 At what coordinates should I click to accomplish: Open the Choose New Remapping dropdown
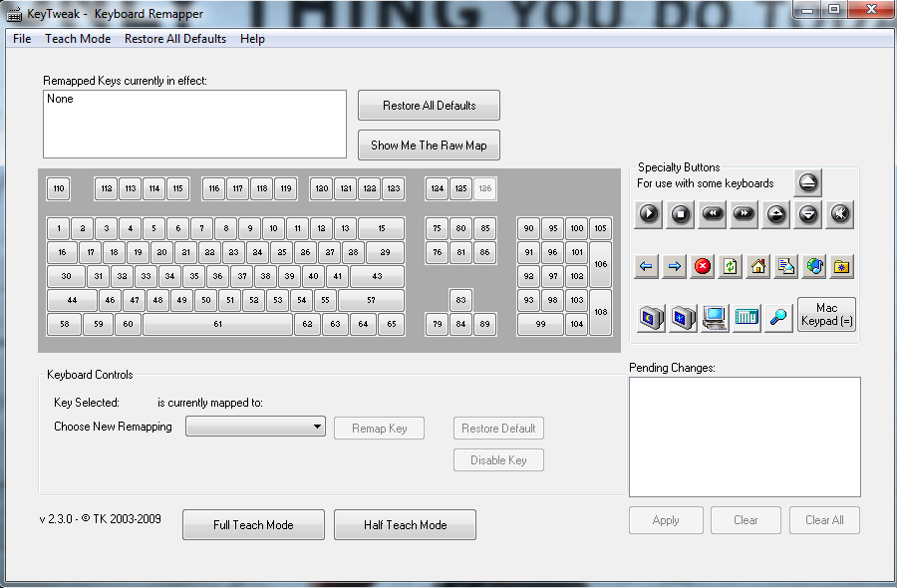click(256, 427)
